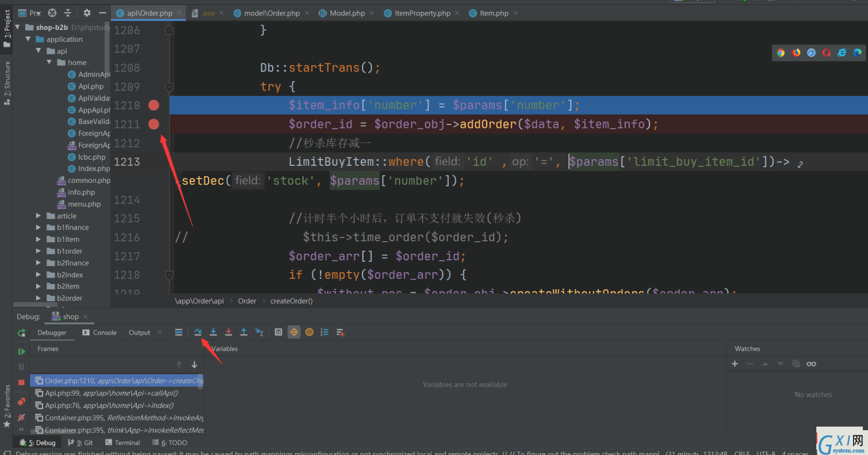Screen dimensions: 868x455
Task: Open the Project view dropdown
Action: [29, 13]
